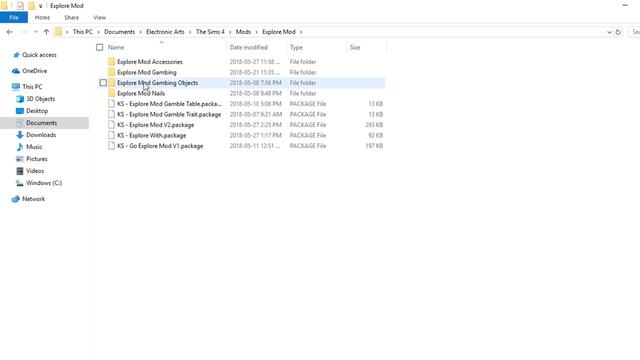
Task: Click Explore Mod breadcrumb in the address path
Action: point(279,32)
